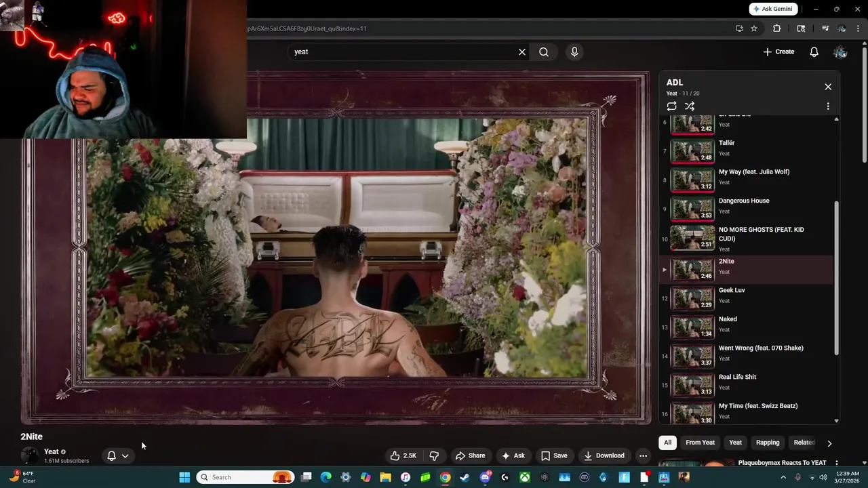Focus the YouTube search input field
This screenshot has height=488, width=868.
pyautogui.click(x=403, y=52)
